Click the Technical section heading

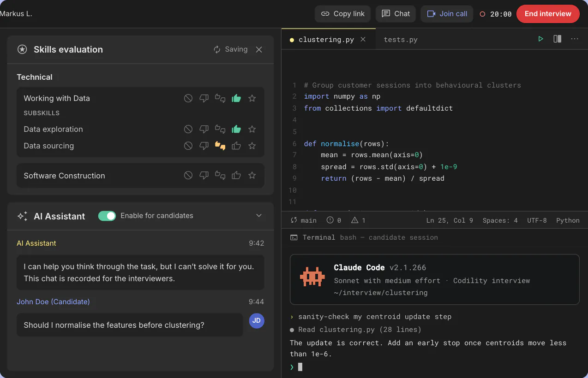coord(35,77)
